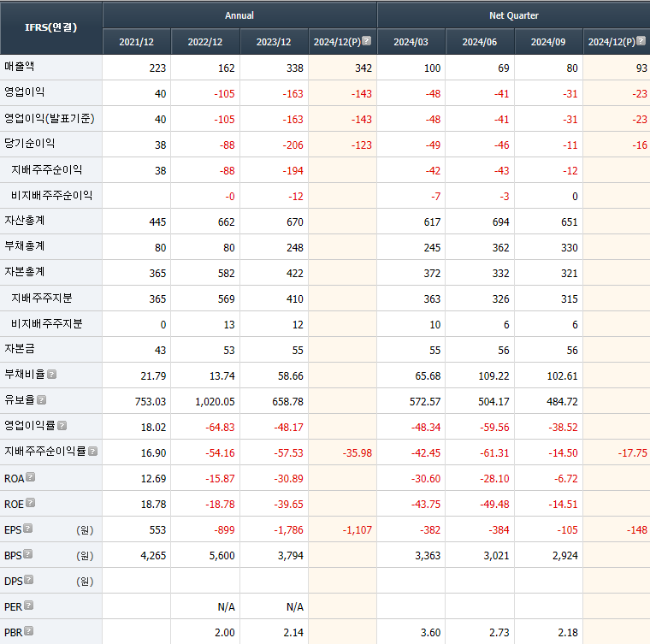Click help icon next to 영업이익률
The height and width of the screenshot is (644, 650).
[x=62, y=426]
